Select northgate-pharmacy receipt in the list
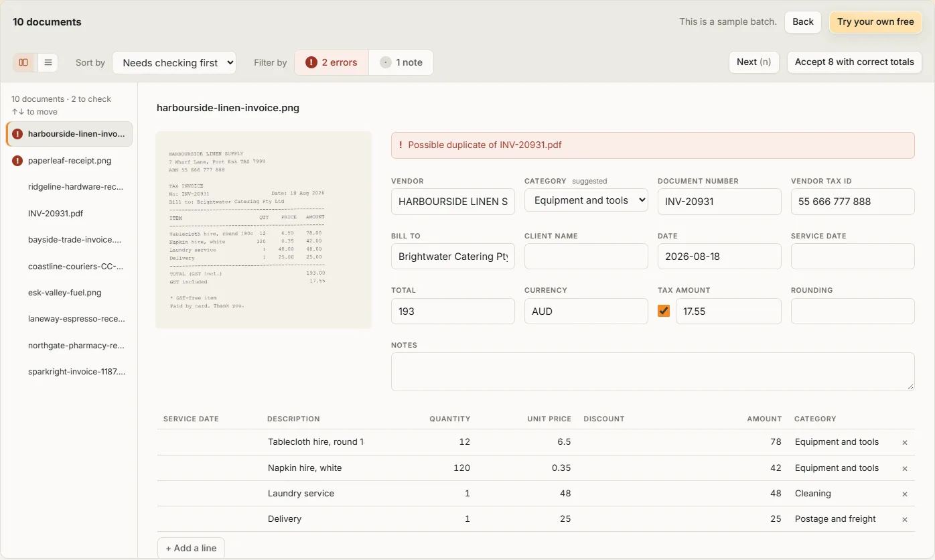935x560 pixels. [x=69, y=346]
